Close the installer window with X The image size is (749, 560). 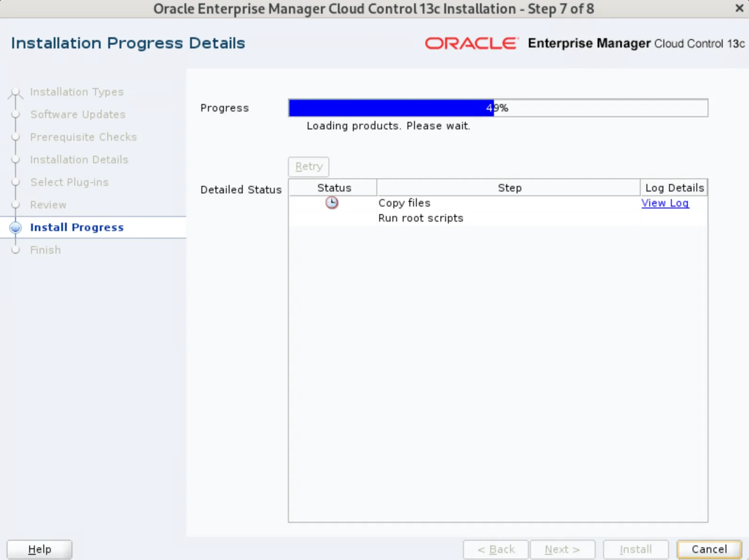(x=739, y=8)
